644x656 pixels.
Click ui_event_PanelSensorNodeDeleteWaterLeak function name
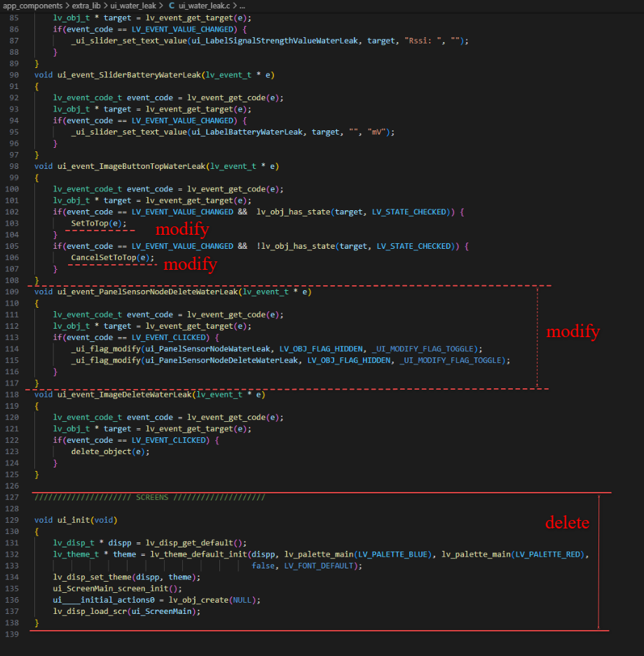148,292
